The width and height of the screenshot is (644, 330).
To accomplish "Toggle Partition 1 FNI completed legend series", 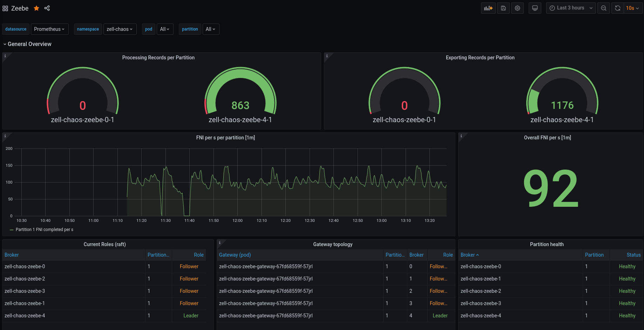I will click(x=44, y=230).
